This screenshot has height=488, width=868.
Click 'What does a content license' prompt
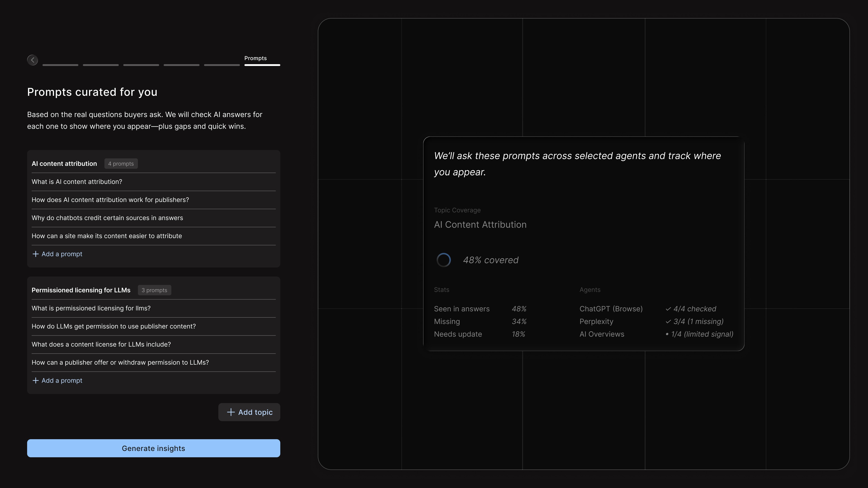(101, 345)
